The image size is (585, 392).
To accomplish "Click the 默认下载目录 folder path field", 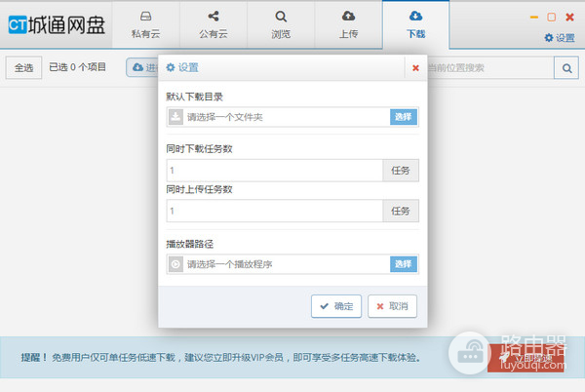I will pos(287,117).
